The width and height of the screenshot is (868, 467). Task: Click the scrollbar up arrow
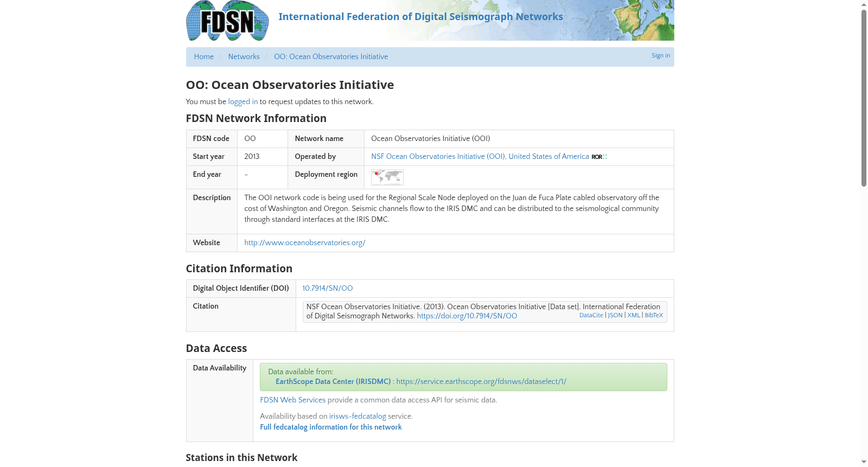pos(864,4)
